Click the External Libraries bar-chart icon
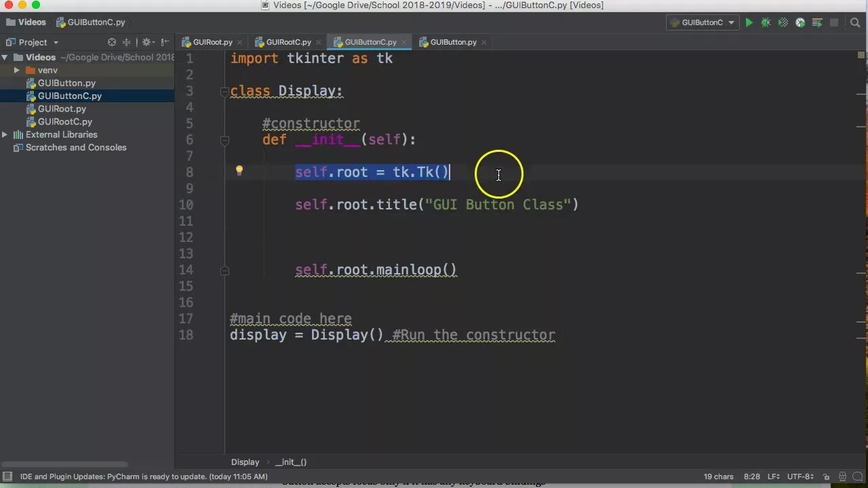 pos(18,135)
